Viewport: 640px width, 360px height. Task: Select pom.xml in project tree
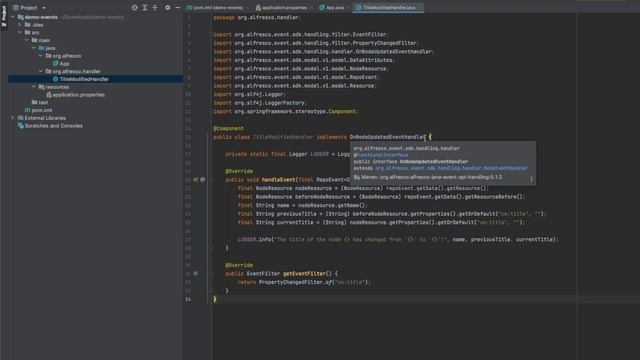click(x=38, y=110)
